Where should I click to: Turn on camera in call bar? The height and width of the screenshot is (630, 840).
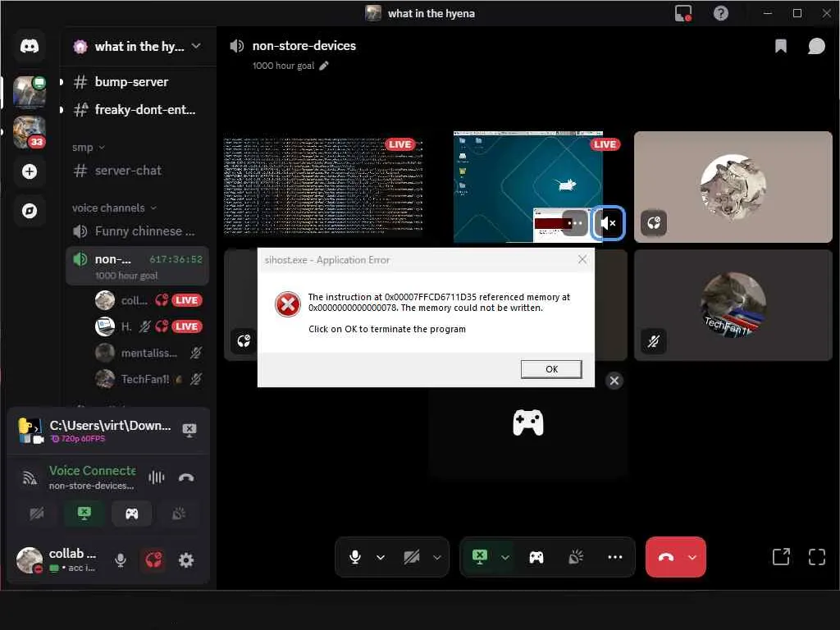point(412,557)
